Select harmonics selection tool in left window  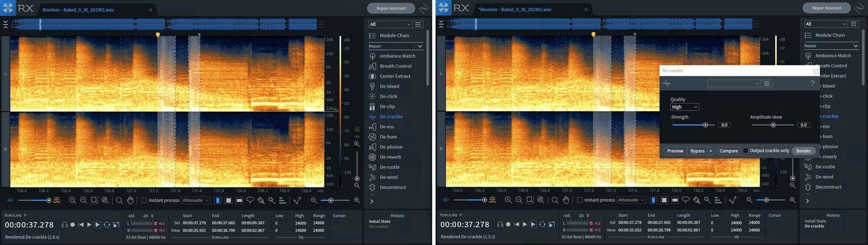click(283, 200)
